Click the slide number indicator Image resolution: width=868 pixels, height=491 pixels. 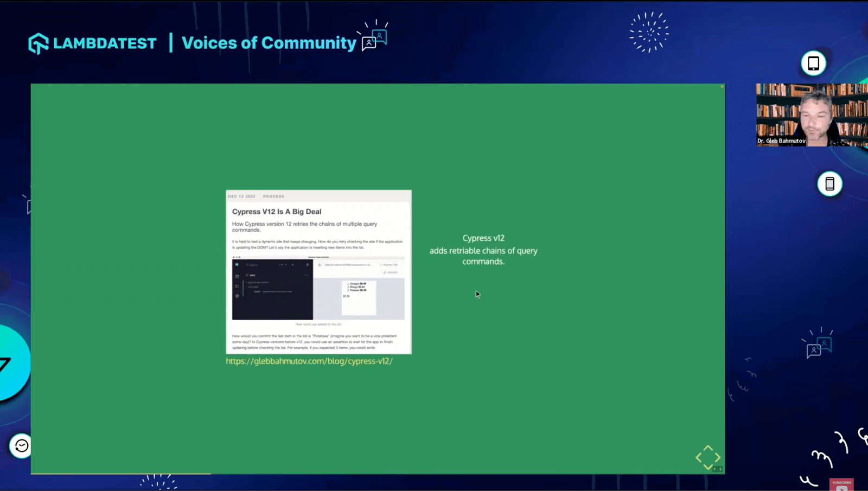pos(717,469)
